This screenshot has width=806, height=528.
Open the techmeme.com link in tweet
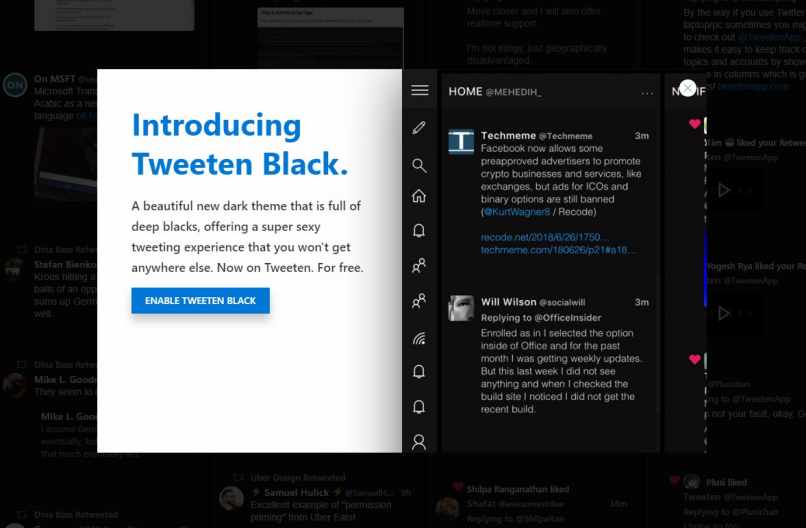click(x=558, y=250)
